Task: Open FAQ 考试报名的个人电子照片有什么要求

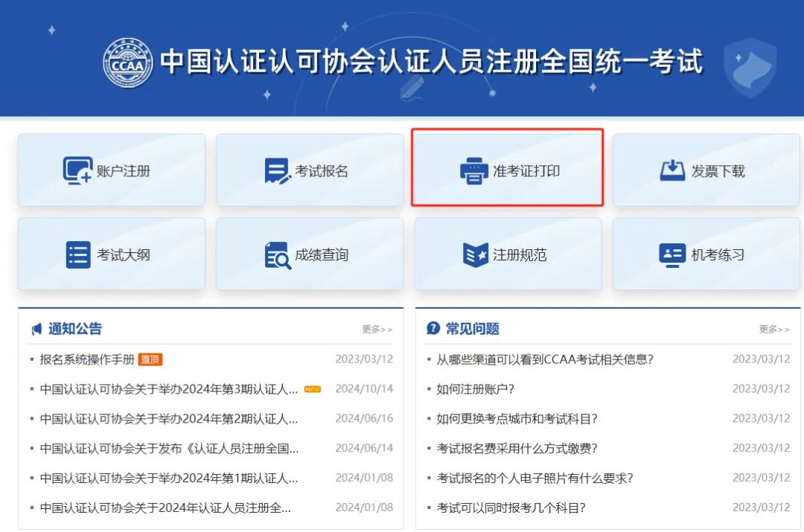Action: click(535, 478)
